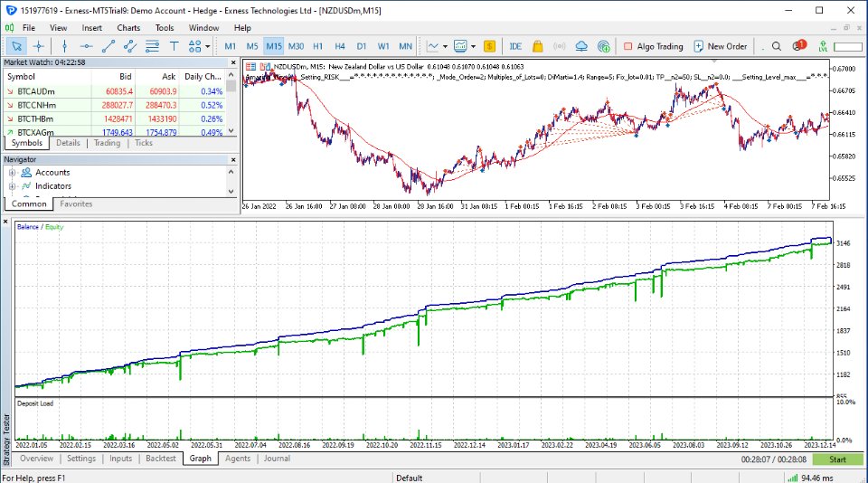Screen dimensions: 868x483
Task: Open Strategy Tester Journal tab
Action: coord(277,459)
